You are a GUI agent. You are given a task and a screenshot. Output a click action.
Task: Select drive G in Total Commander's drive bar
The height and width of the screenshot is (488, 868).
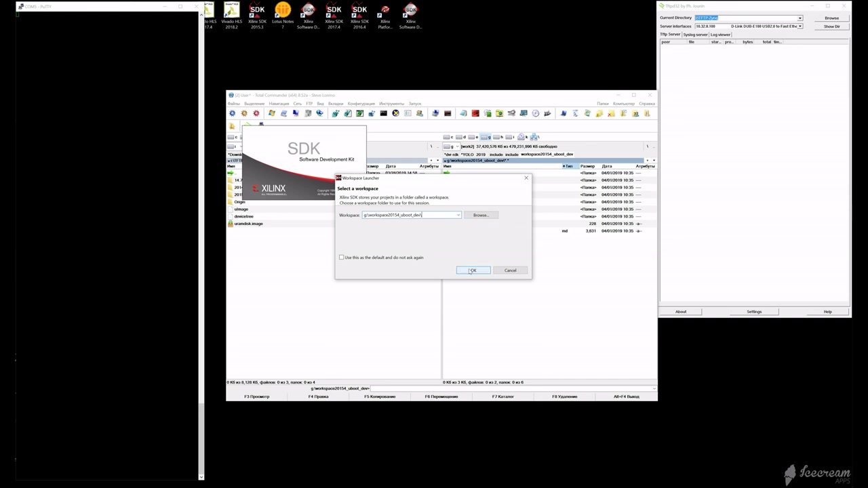pos(484,136)
